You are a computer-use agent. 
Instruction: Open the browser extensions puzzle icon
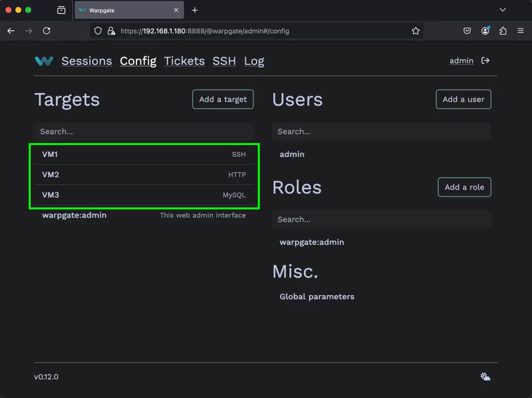coord(503,31)
